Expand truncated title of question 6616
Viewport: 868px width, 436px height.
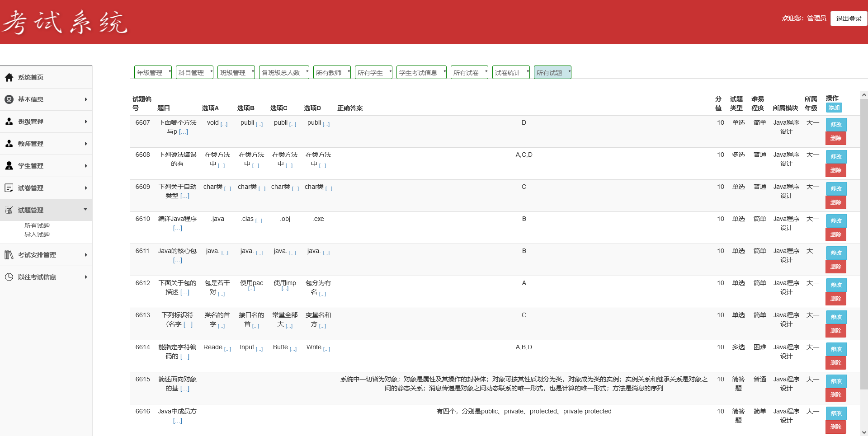pos(178,421)
